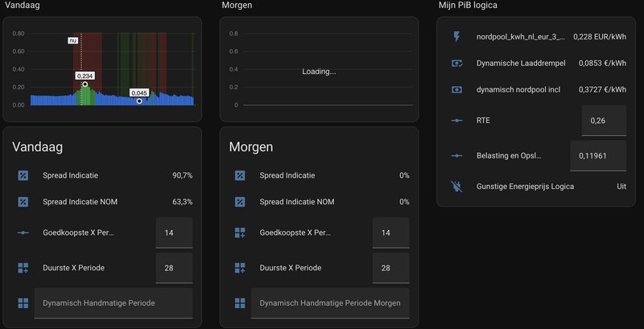Edit the Belasting en Opslag value field

pyautogui.click(x=597, y=155)
